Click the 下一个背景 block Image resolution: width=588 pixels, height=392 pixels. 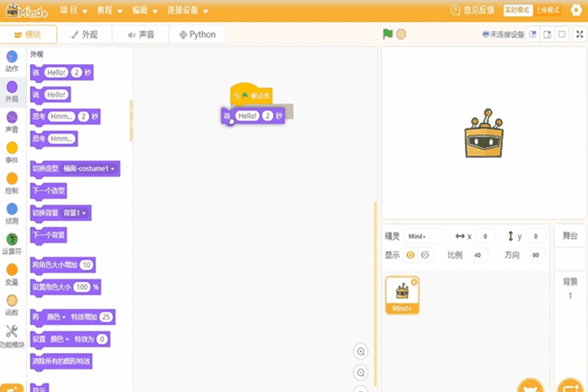49,235
